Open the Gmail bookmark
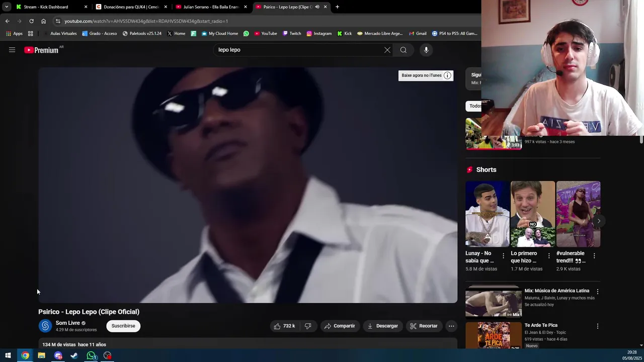644x362 pixels. click(x=418, y=34)
